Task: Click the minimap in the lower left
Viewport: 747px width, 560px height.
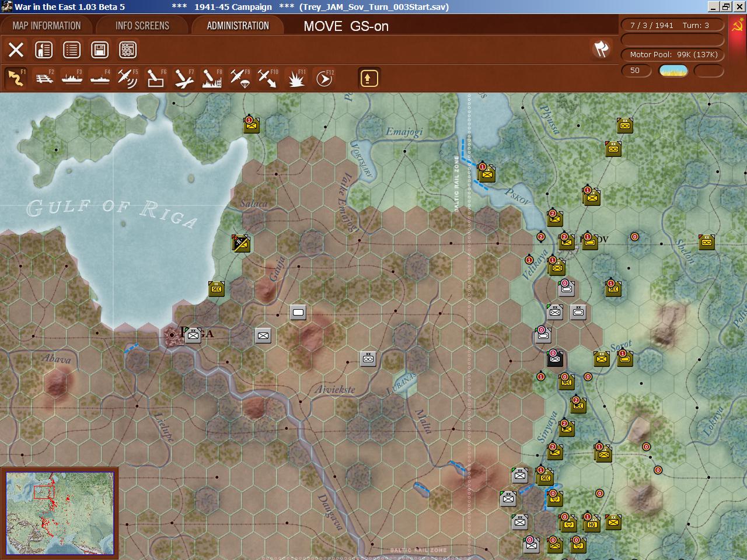Action: coord(60,513)
